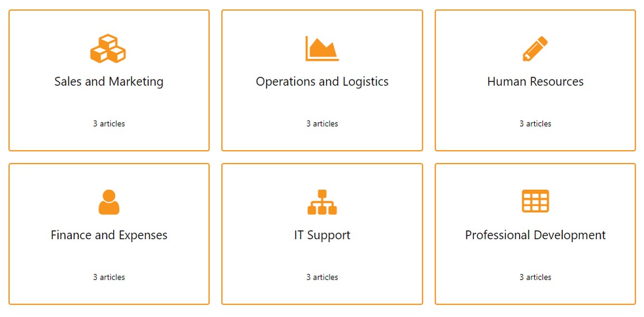Click "3 articles" under Finance and Expenses
The height and width of the screenshot is (317, 644).
[109, 277]
